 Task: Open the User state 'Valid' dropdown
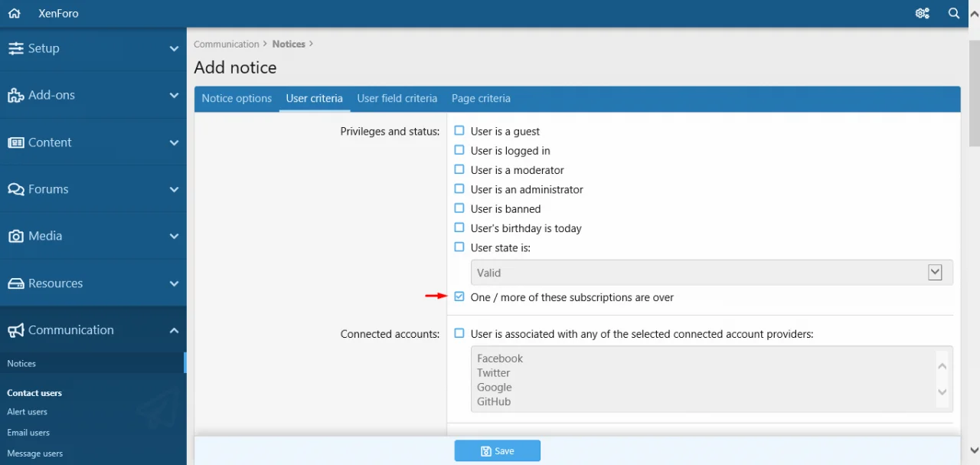pos(711,273)
